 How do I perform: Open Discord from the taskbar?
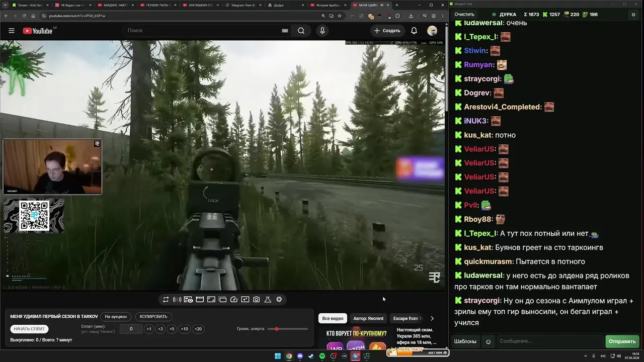(300, 356)
